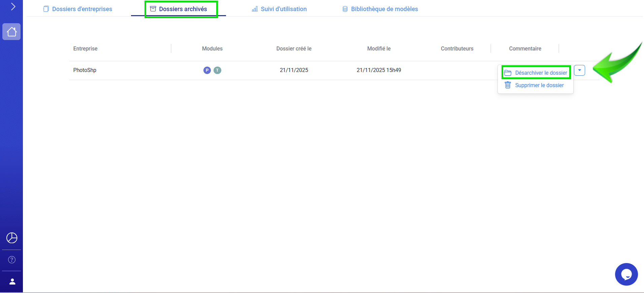644x293 pixels.
Task: Click the folder icon beside Désarchiver
Action: coord(508,73)
